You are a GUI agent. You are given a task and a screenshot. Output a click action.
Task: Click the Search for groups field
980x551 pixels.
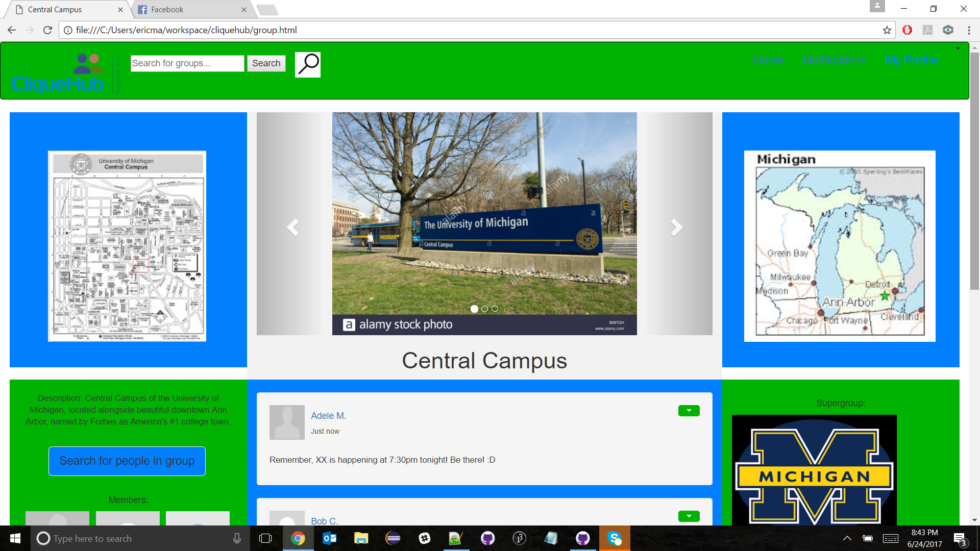click(x=187, y=63)
